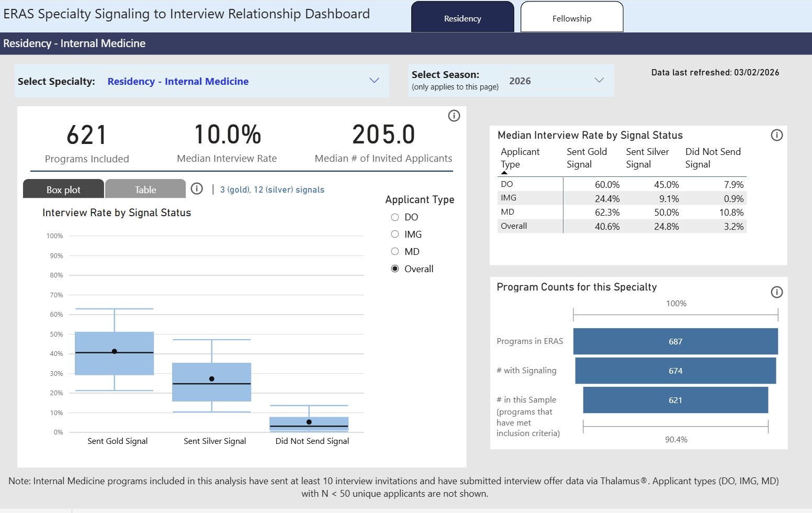The height and width of the screenshot is (513, 812).
Task: Show the Table view
Action: point(145,189)
